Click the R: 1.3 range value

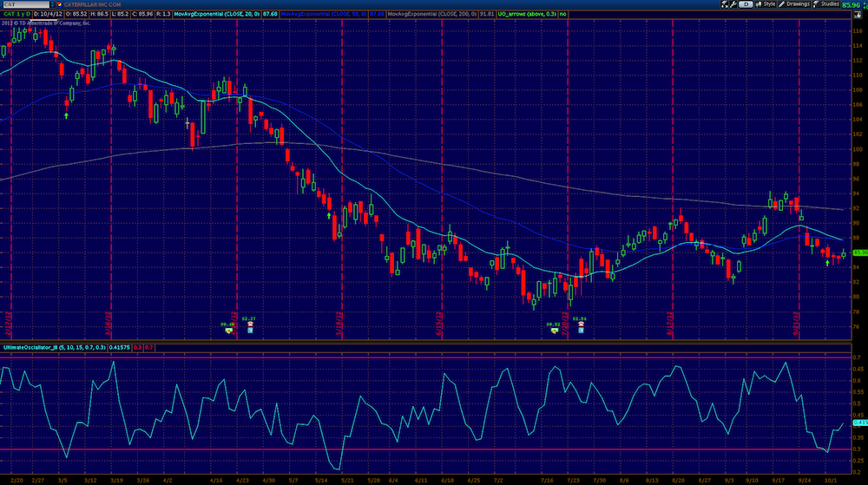(x=163, y=14)
